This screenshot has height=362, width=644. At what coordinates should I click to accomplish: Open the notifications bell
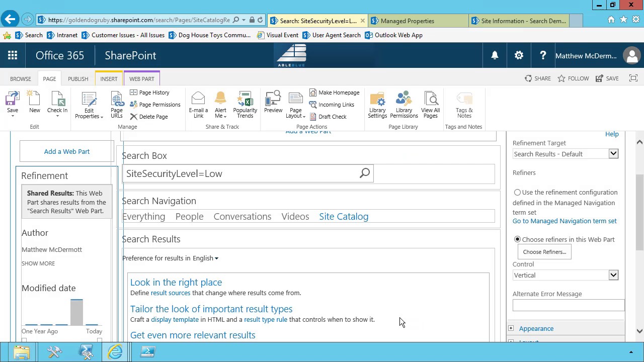pos(495,56)
